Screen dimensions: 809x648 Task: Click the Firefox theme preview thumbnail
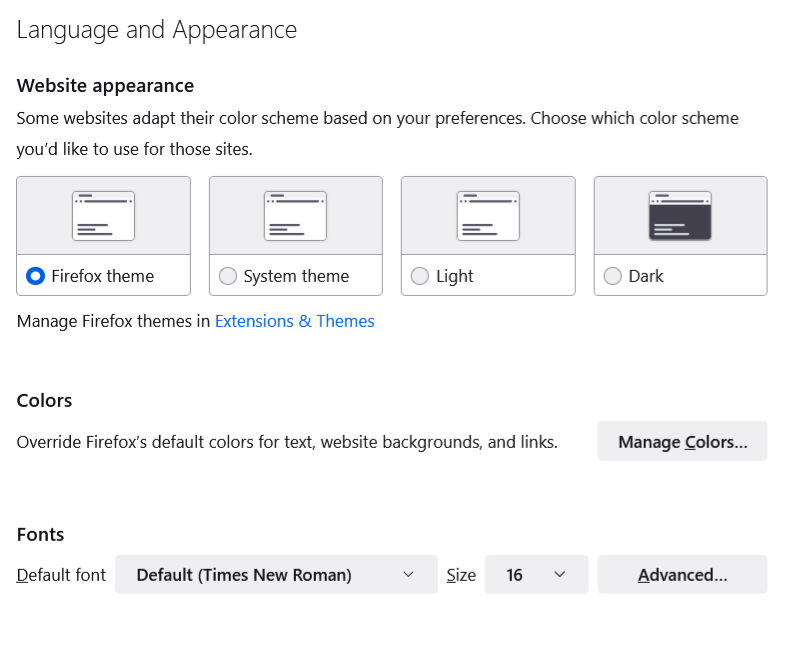coord(103,216)
